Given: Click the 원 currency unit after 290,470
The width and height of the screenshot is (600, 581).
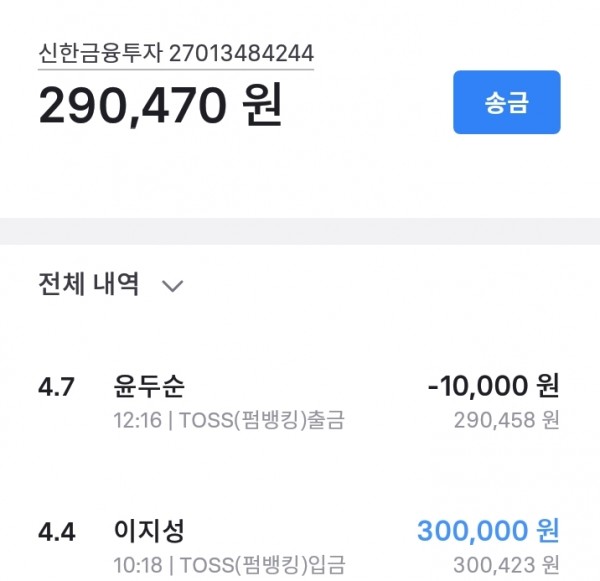Looking at the screenshot, I should click(262, 106).
